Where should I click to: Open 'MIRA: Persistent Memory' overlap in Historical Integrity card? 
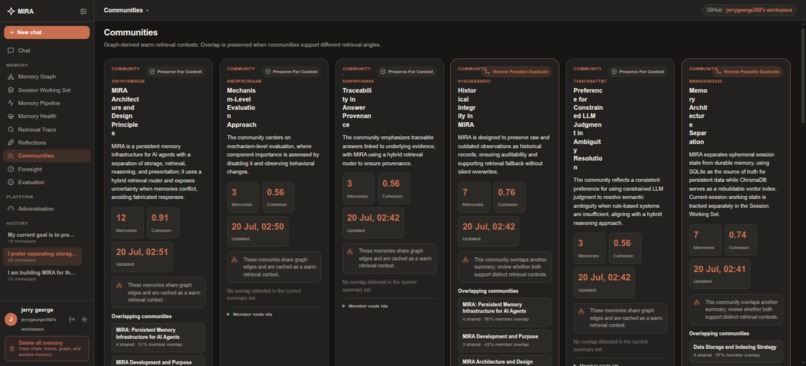505,311
